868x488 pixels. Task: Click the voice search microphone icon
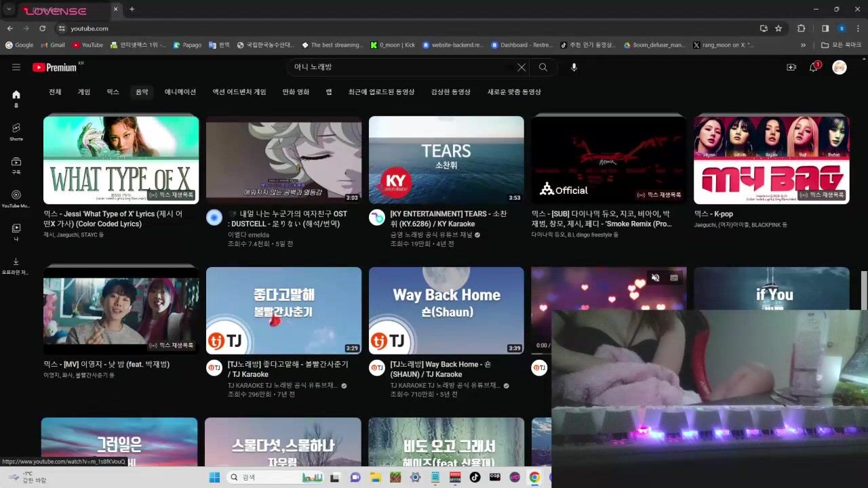point(574,67)
